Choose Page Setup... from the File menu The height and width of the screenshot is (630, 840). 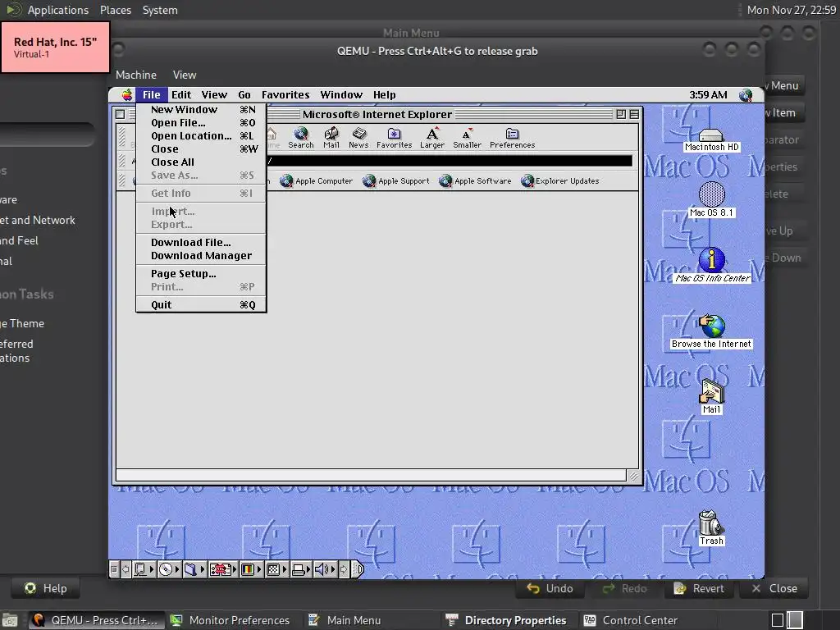click(x=201, y=273)
